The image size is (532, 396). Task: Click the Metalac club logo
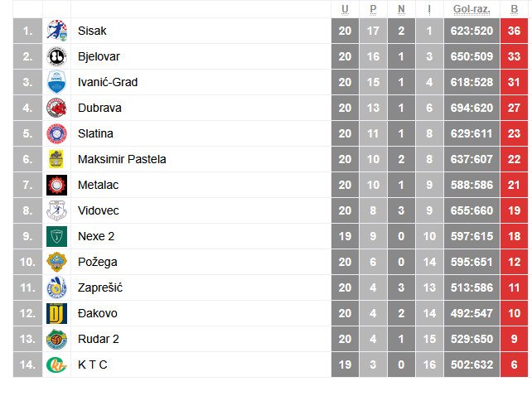pos(56,185)
